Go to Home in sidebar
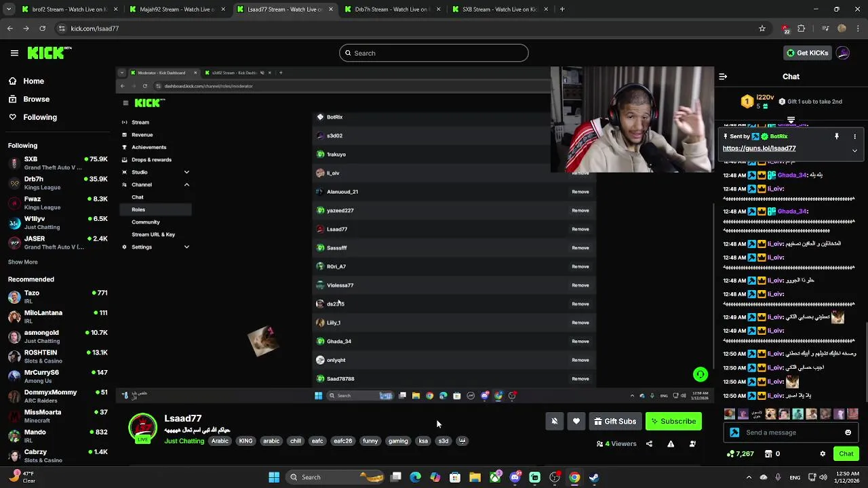 [x=26, y=81]
